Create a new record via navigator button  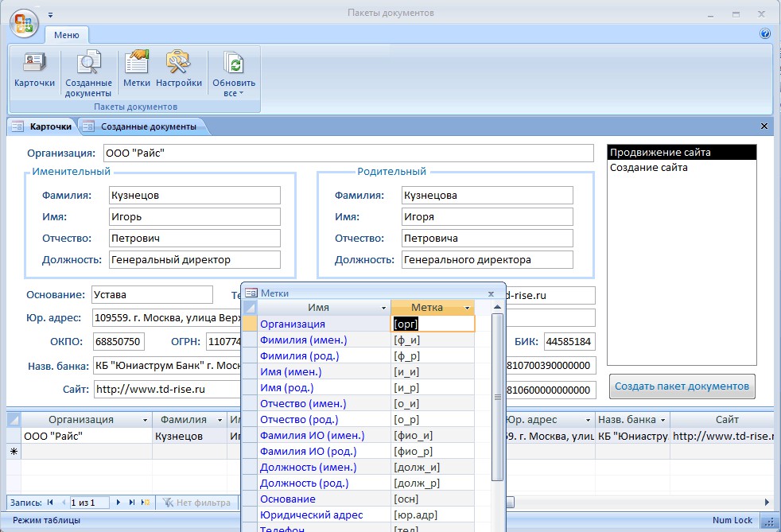pyautogui.click(x=146, y=503)
